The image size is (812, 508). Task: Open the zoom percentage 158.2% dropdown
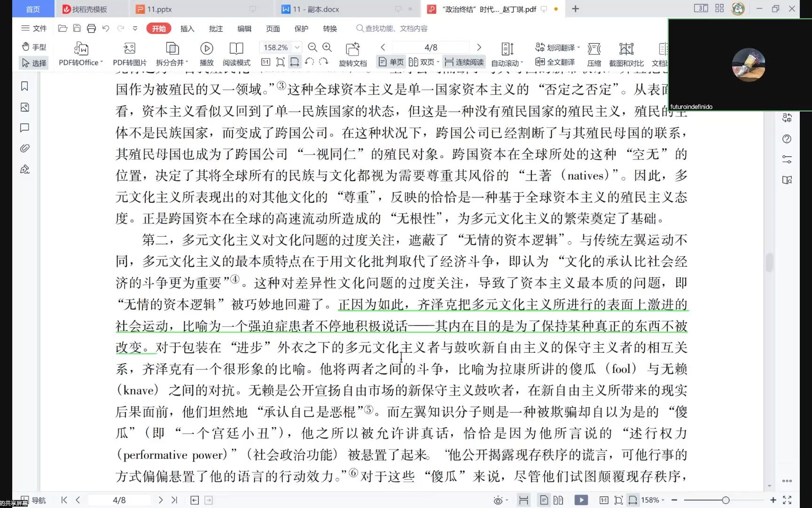tap(297, 47)
